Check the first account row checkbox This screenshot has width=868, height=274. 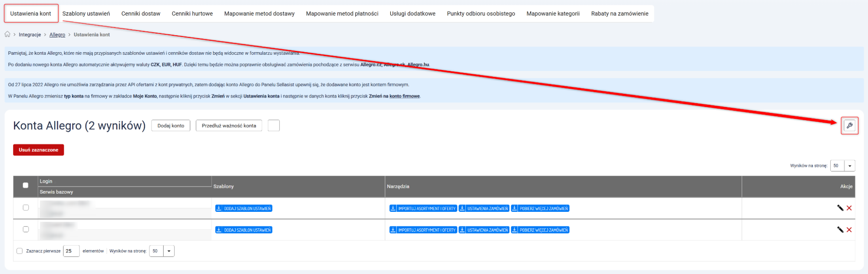[x=26, y=207]
